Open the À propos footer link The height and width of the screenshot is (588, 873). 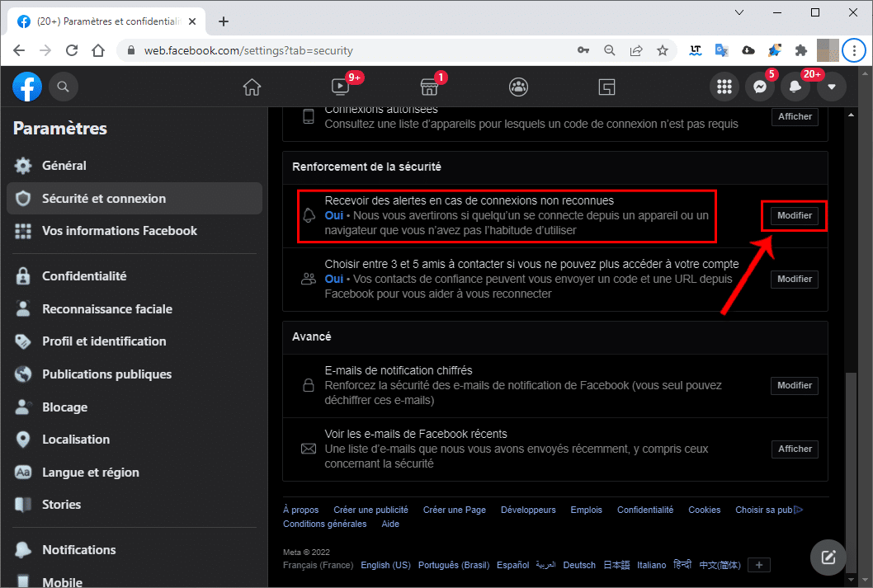[300, 510]
